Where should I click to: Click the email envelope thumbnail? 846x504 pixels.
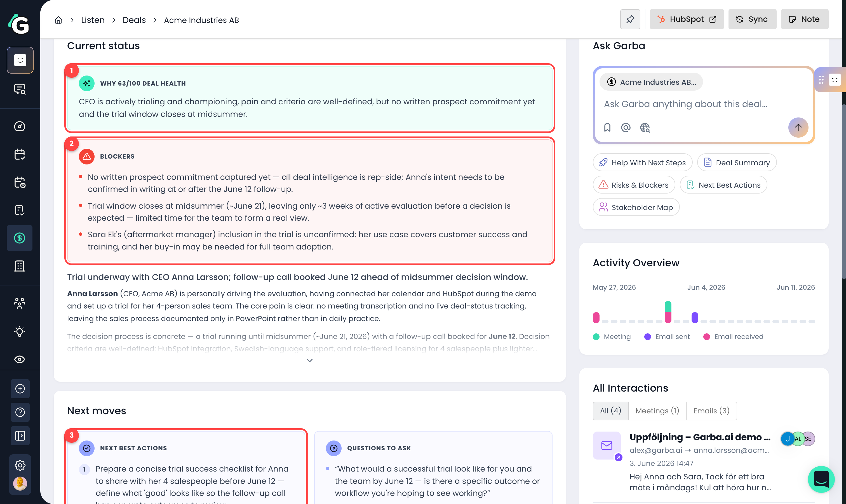[x=607, y=446]
